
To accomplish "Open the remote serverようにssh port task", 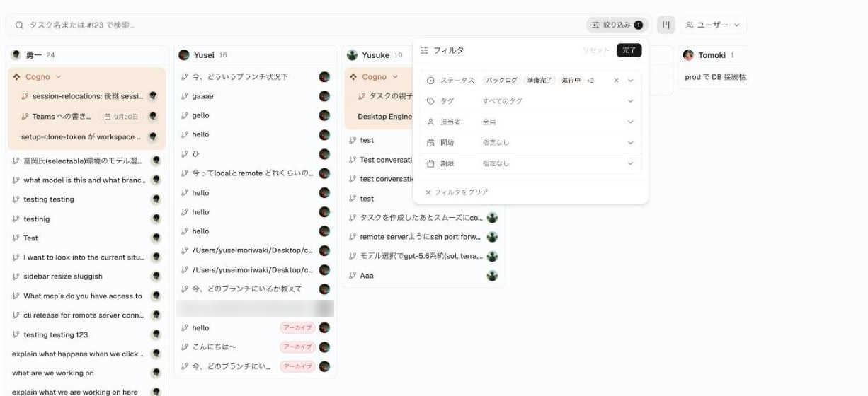I will click(423, 237).
